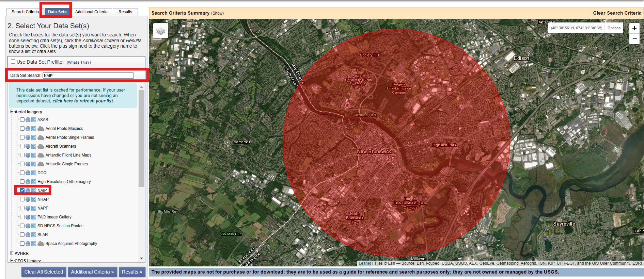Image resolution: width=644 pixels, height=279 pixels.
Task: Expand the AVHRR category
Action: pos(12,253)
